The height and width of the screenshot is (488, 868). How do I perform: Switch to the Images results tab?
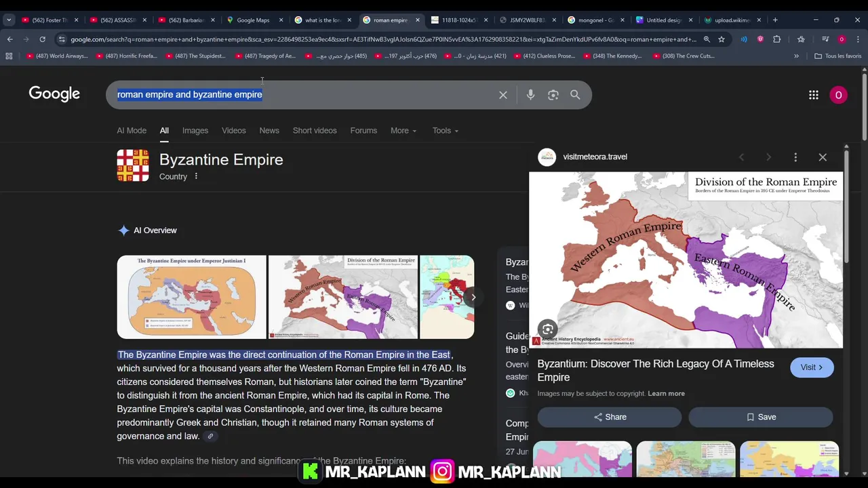(195, 131)
